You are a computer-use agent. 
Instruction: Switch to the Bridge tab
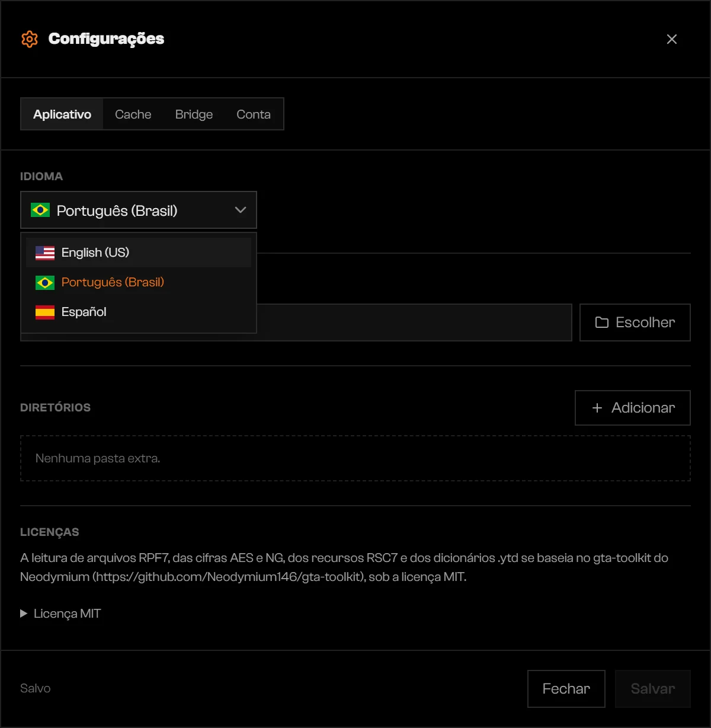pyautogui.click(x=194, y=114)
